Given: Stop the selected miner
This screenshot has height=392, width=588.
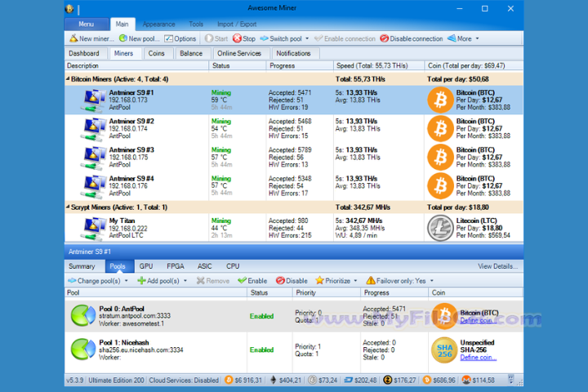Looking at the screenshot, I should click(x=243, y=38).
